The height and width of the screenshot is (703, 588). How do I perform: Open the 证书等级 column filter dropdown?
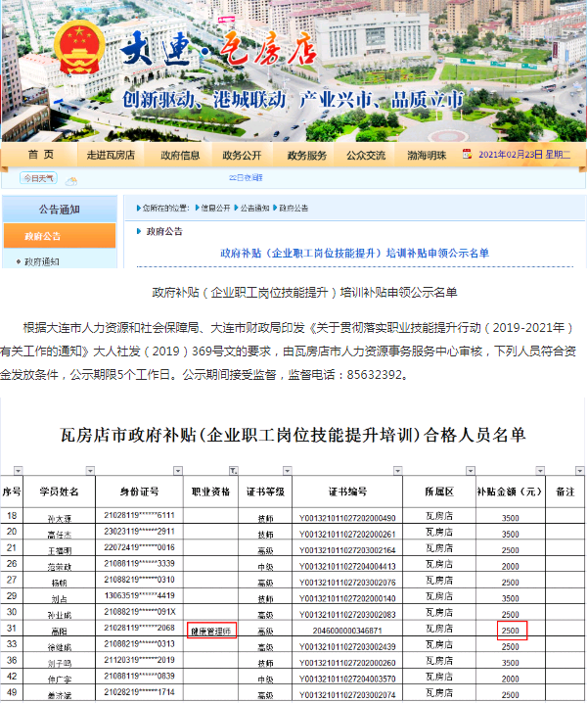pos(288,470)
